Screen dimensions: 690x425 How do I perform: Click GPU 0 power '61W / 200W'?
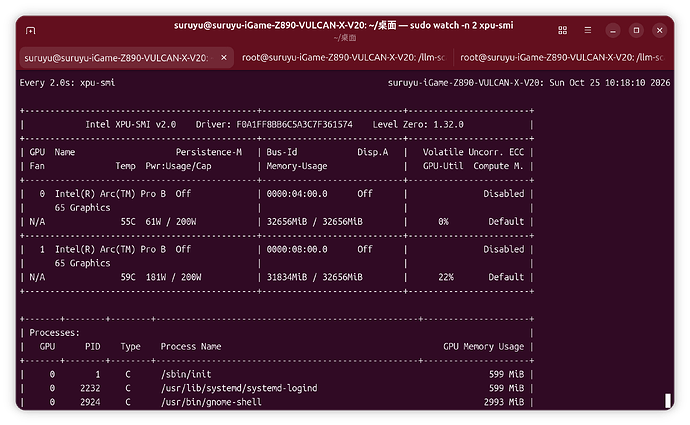tap(171, 222)
